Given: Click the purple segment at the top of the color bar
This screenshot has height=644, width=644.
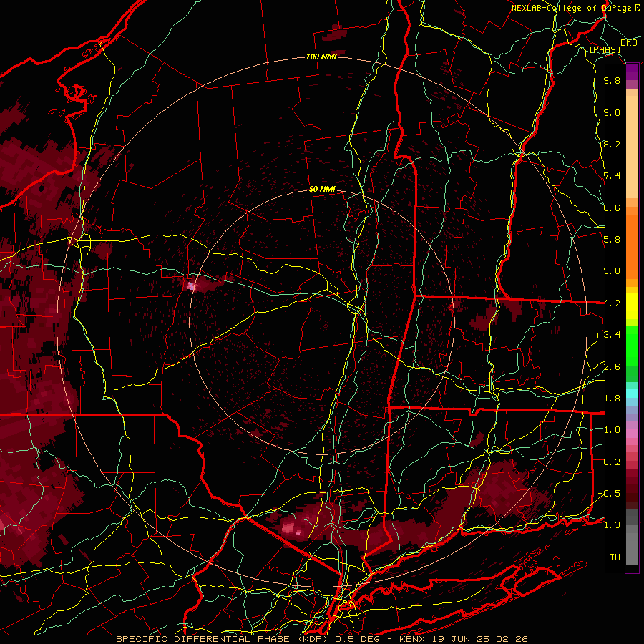Looking at the screenshot, I should 632,72.
